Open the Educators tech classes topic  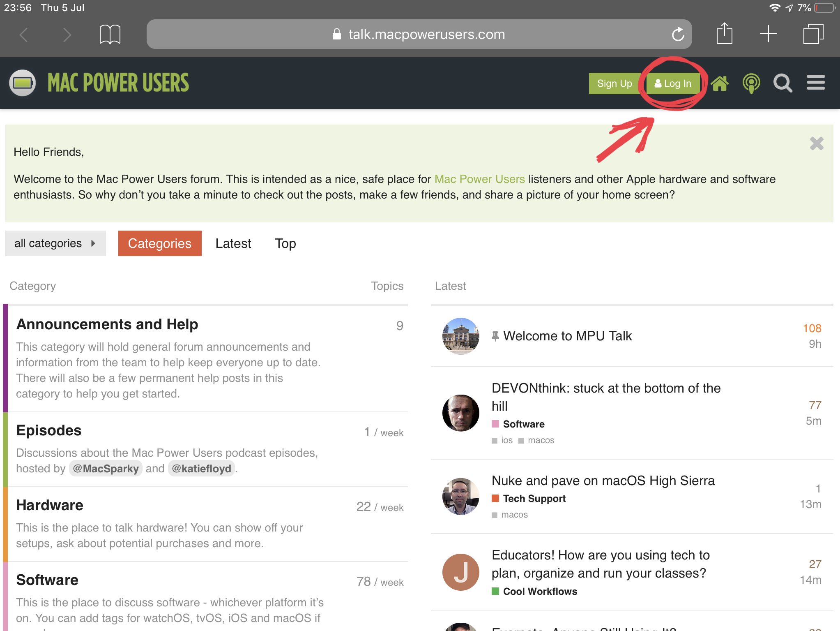click(x=601, y=564)
